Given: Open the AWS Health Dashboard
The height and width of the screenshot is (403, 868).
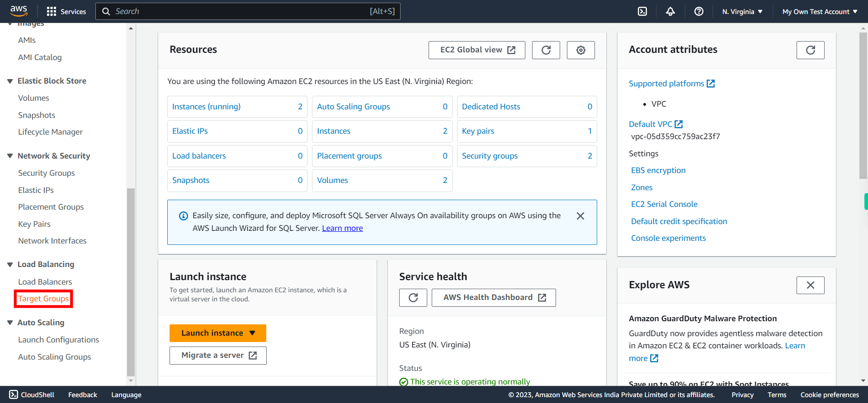Looking at the screenshot, I should point(494,298).
